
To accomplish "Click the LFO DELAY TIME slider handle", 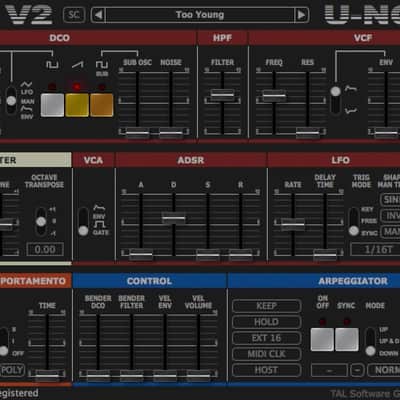I will click(x=325, y=255).
